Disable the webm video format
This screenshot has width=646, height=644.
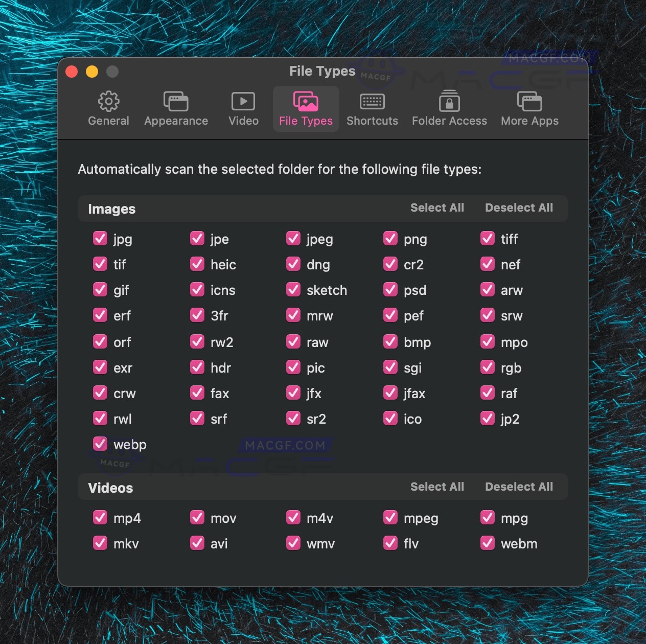pos(487,543)
